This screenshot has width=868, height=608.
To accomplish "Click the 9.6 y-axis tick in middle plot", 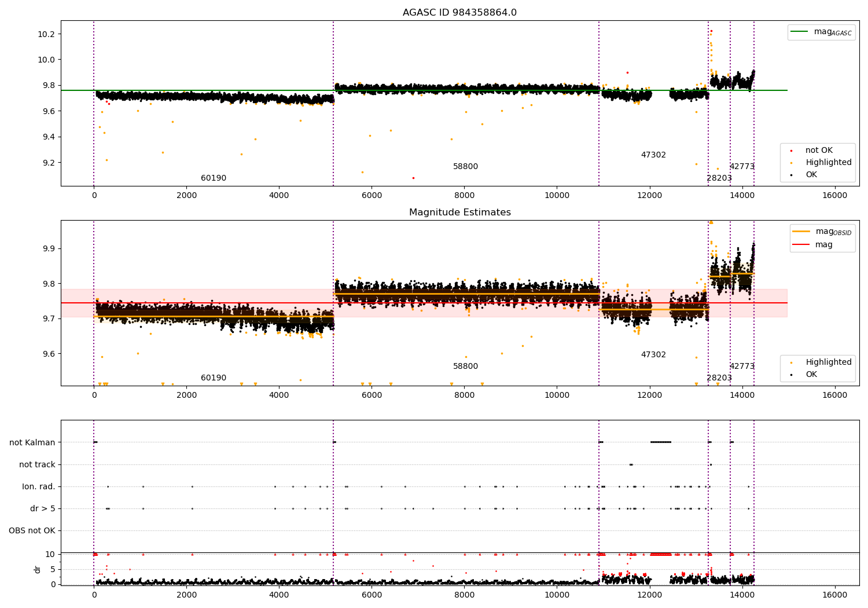I will [x=49, y=354].
